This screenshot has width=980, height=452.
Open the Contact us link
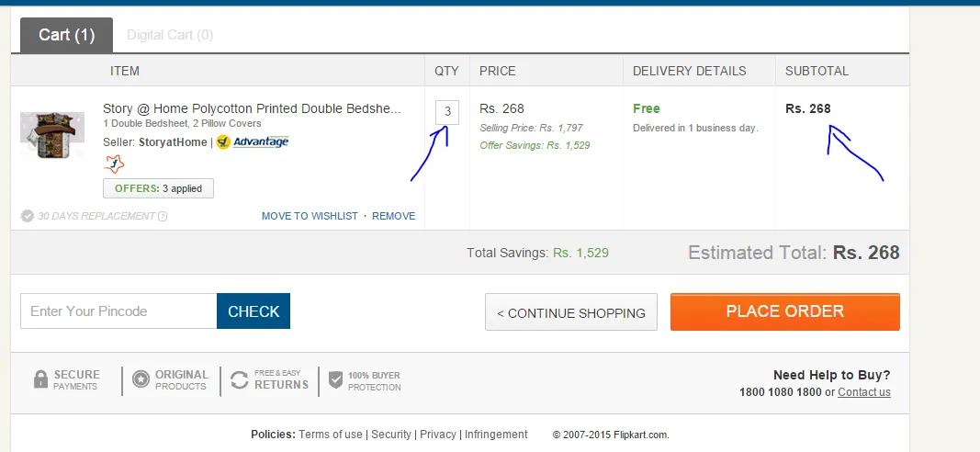864,392
